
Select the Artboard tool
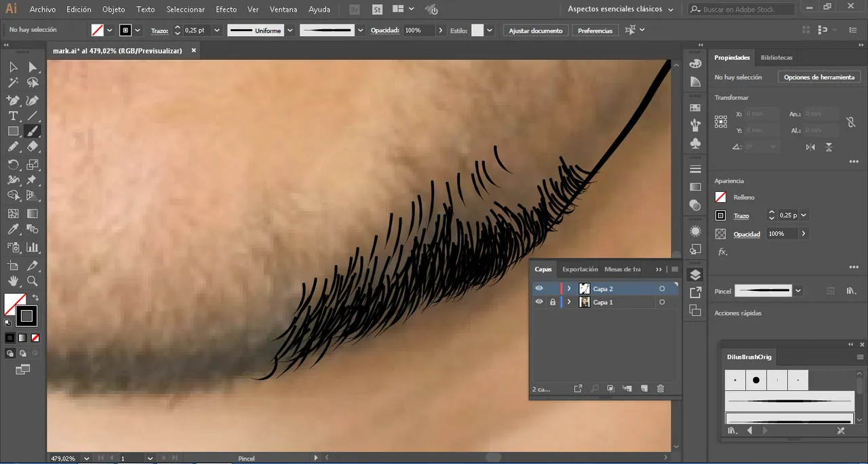13,265
